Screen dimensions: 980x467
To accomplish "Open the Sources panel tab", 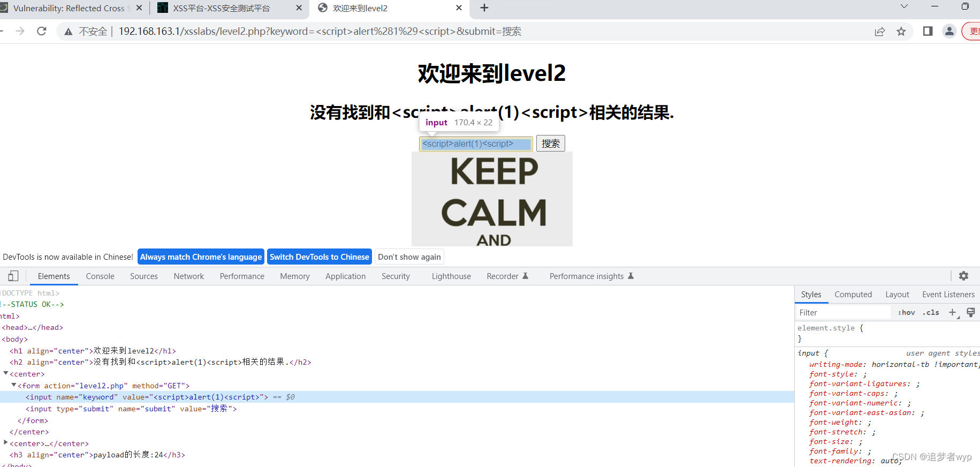I will pyautogui.click(x=144, y=276).
